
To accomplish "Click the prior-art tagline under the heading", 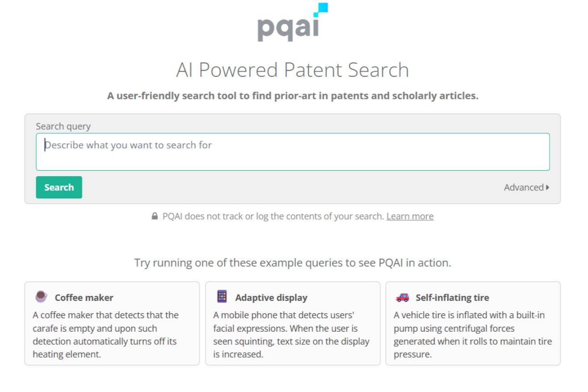I will click(x=293, y=96).
